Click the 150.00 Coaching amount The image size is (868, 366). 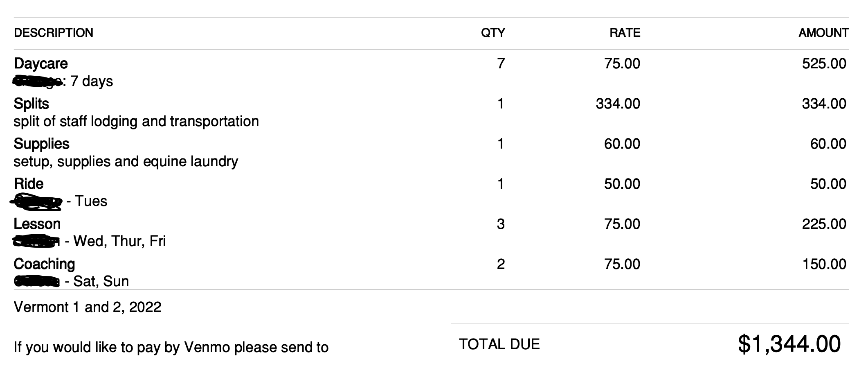pos(824,264)
